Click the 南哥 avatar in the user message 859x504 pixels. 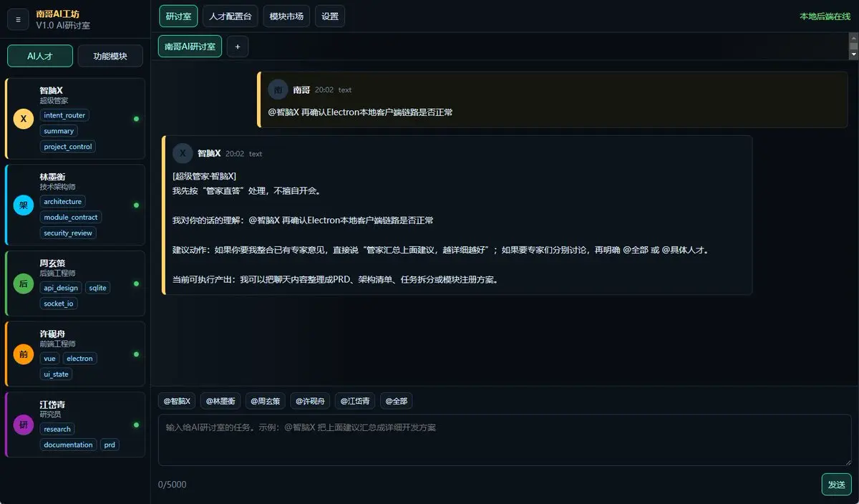pyautogui.click(x=278, y=89)
